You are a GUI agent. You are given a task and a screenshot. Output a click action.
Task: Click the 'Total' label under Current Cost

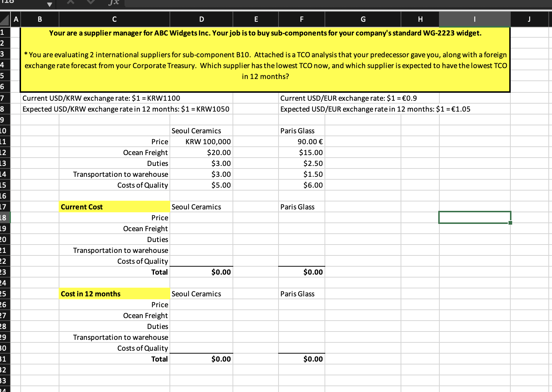159,272
